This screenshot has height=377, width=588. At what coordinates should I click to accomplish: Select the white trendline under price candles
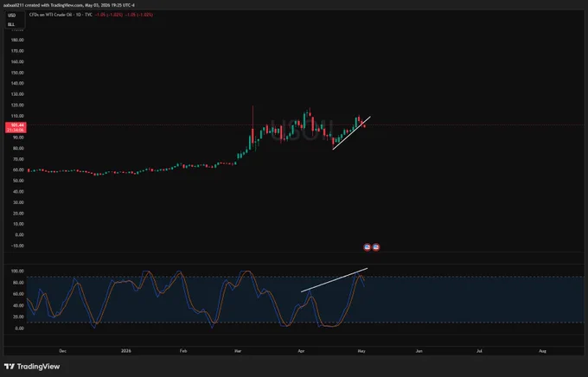[x=351, y=133]
